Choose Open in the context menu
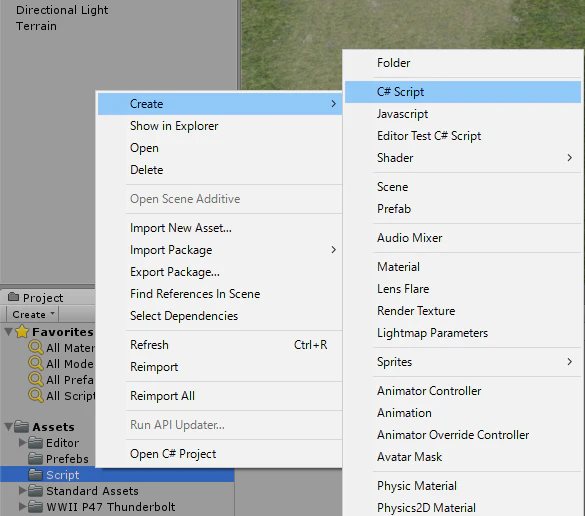This screenshot has height=516, width=585. [x=220, y=148]
